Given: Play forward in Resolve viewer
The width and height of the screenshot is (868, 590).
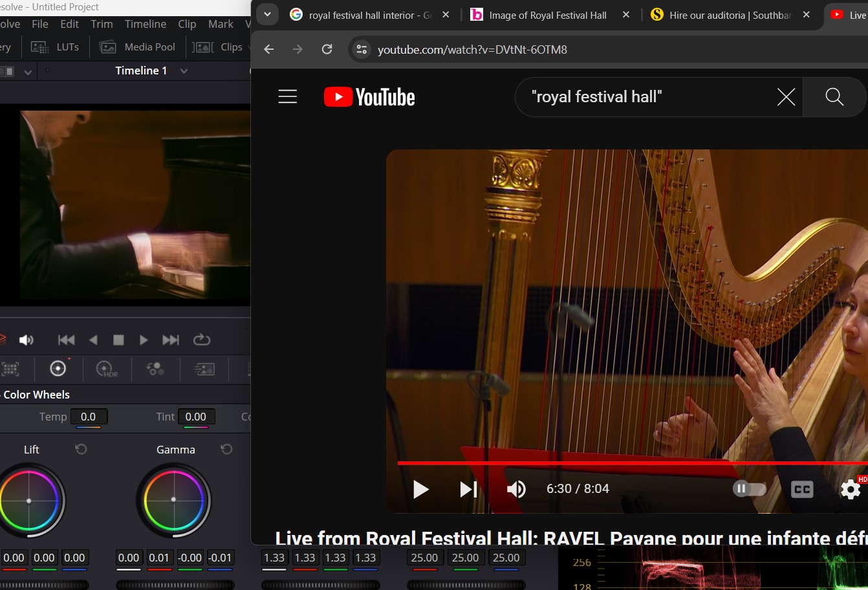Looking at the screenshot, I should (144, 340).
